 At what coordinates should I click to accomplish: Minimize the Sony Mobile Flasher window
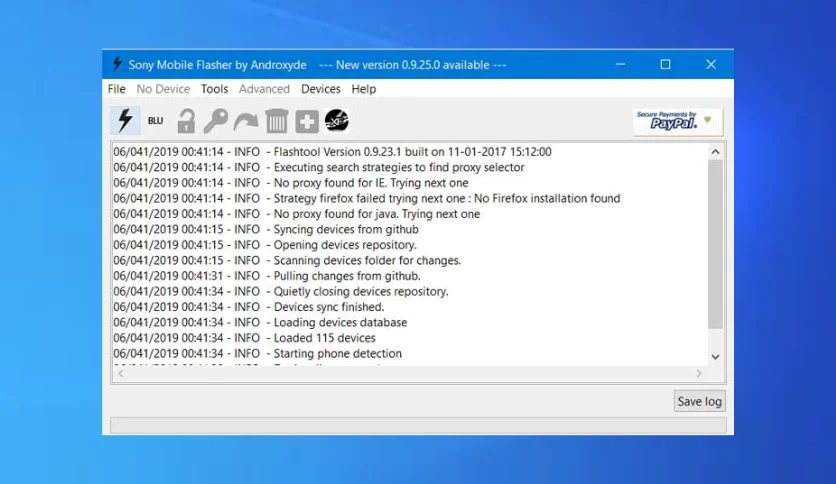pyautogui.click(x=620, y=64)
